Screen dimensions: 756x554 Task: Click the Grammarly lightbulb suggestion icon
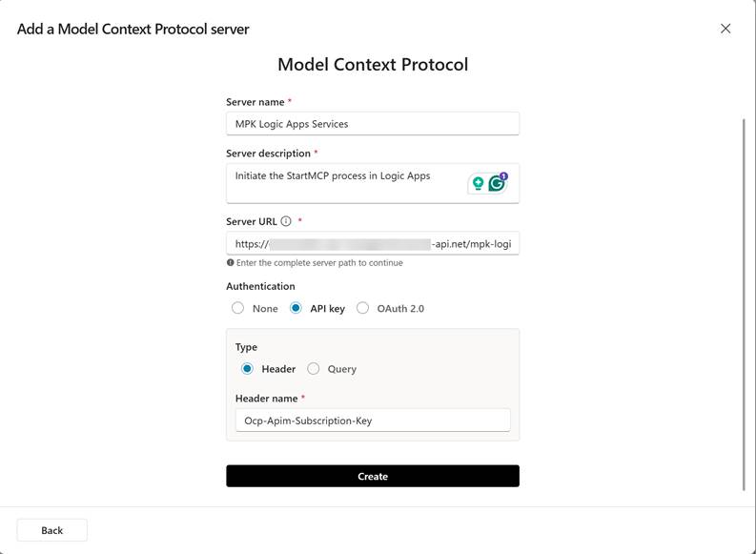(x=479, y=183)
